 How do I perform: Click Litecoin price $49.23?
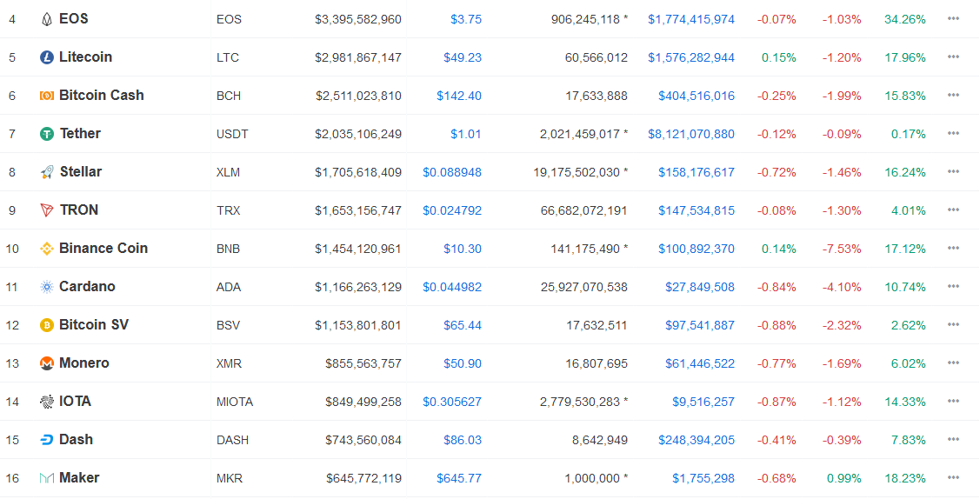[x=463, y=57]
